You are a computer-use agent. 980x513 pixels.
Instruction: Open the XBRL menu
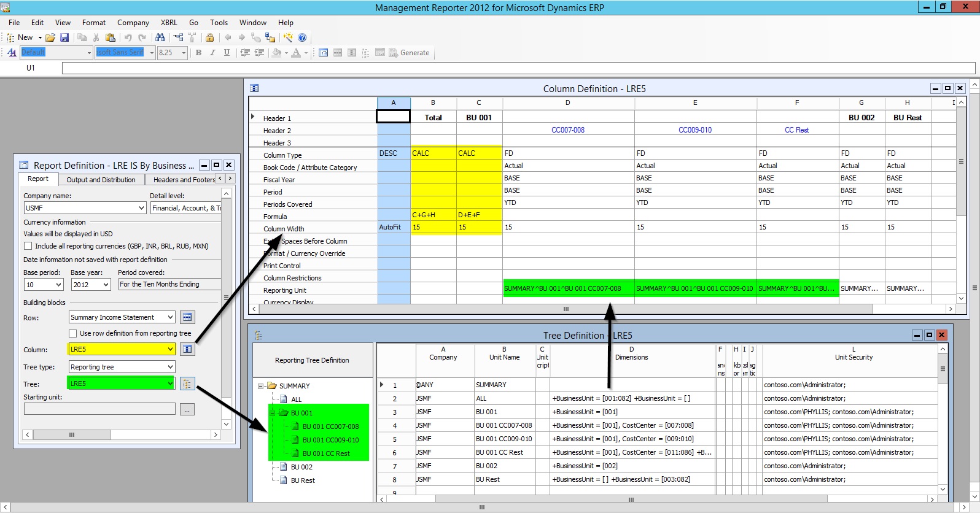point(169,23)
